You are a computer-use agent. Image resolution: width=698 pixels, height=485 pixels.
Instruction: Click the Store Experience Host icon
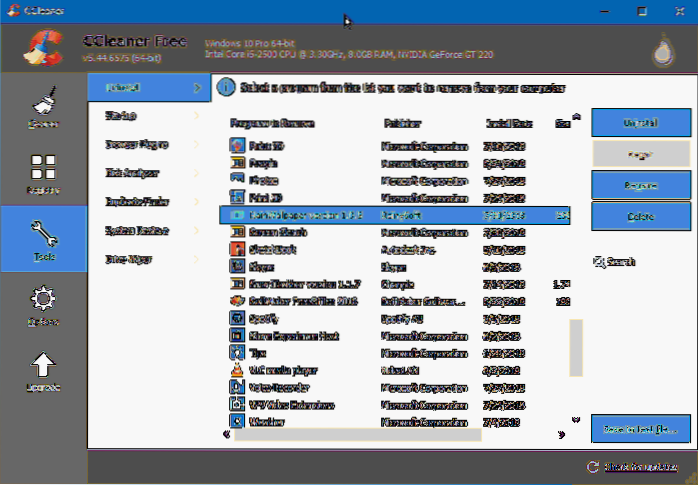[x=237, y=335]
